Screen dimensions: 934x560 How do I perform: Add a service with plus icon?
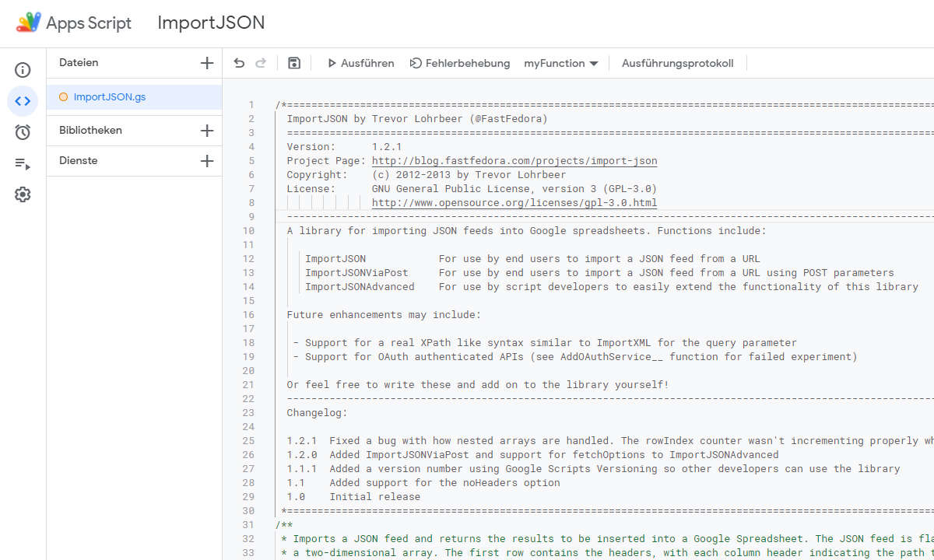click(x=206, y=161)
